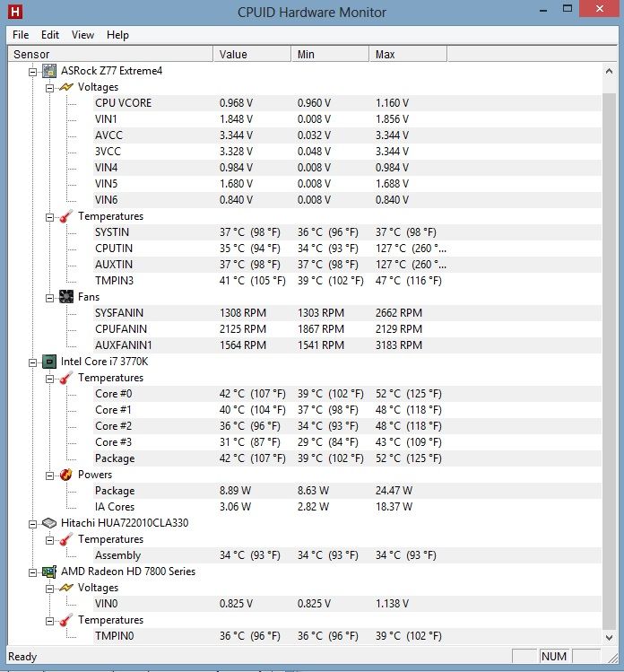Collapse the Powers group
The width and height of the screenshot is (624, 672).
click(49, 476)
